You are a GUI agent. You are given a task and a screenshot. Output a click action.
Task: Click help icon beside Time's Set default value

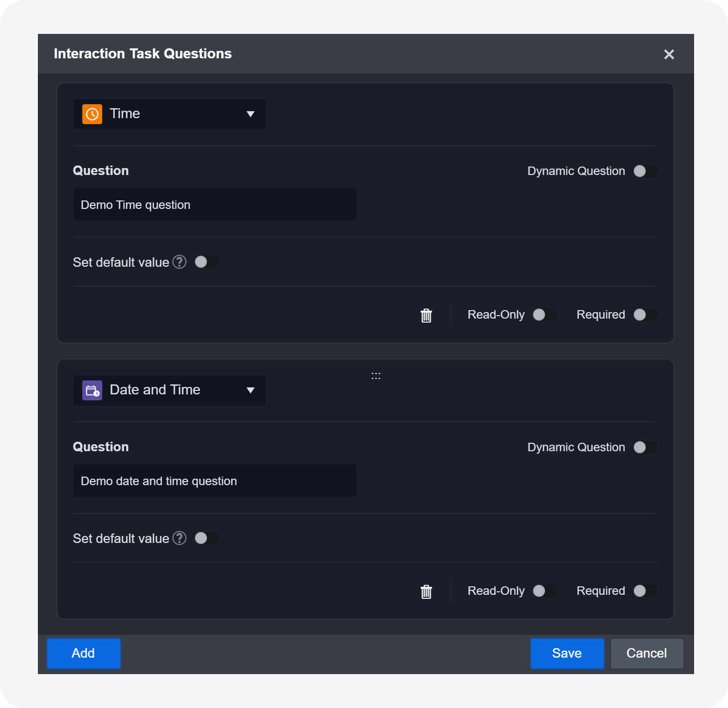pyautogui.click(x=180, y=262)
